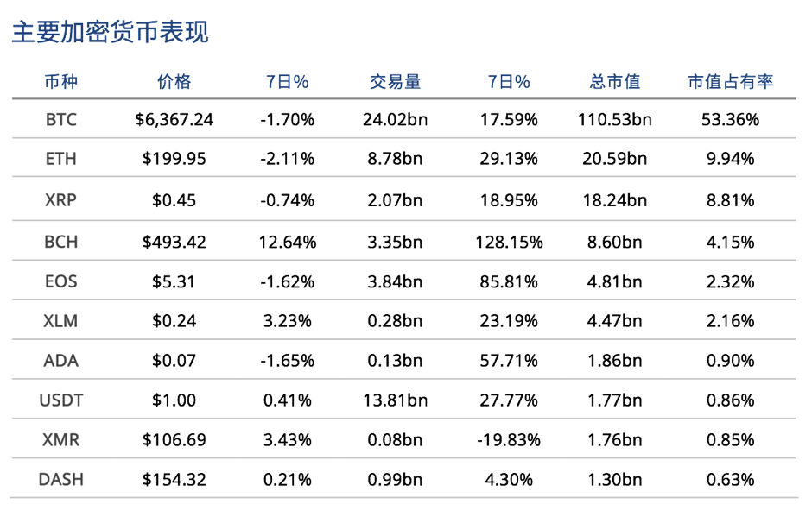Select the 市值占有率 column header

point(730,81)
